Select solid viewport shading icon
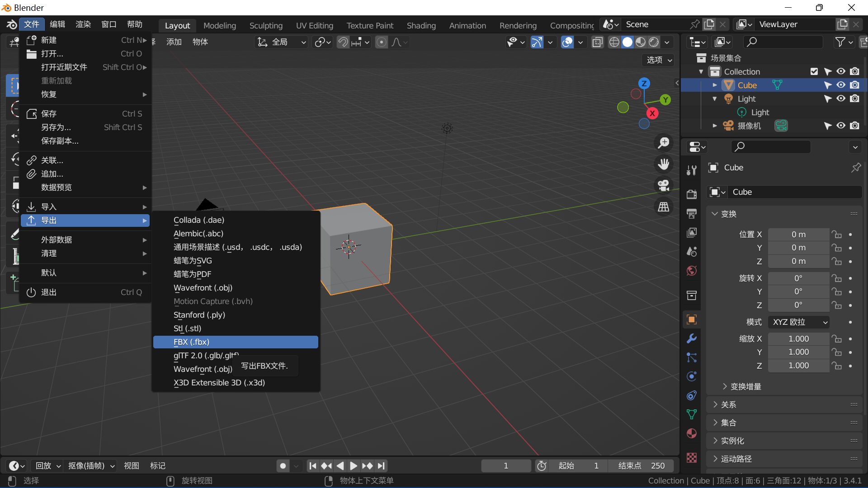The height and width of the screenshot is (488, 868). [x=627, y=42]
